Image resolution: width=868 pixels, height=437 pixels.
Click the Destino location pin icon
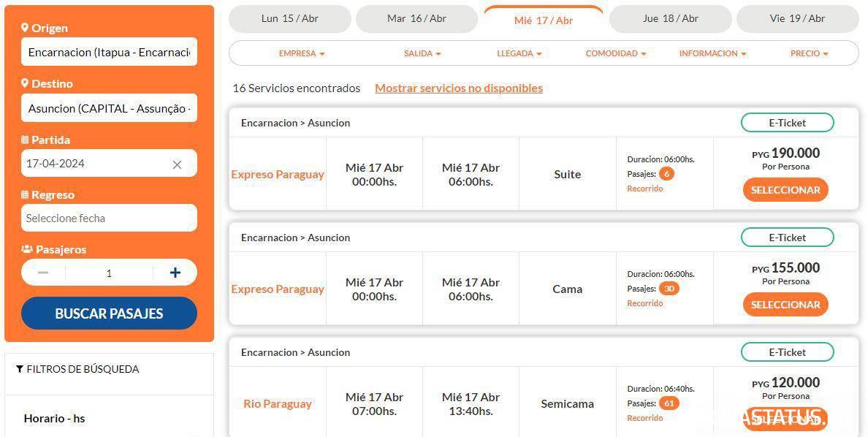click(24, 83)
